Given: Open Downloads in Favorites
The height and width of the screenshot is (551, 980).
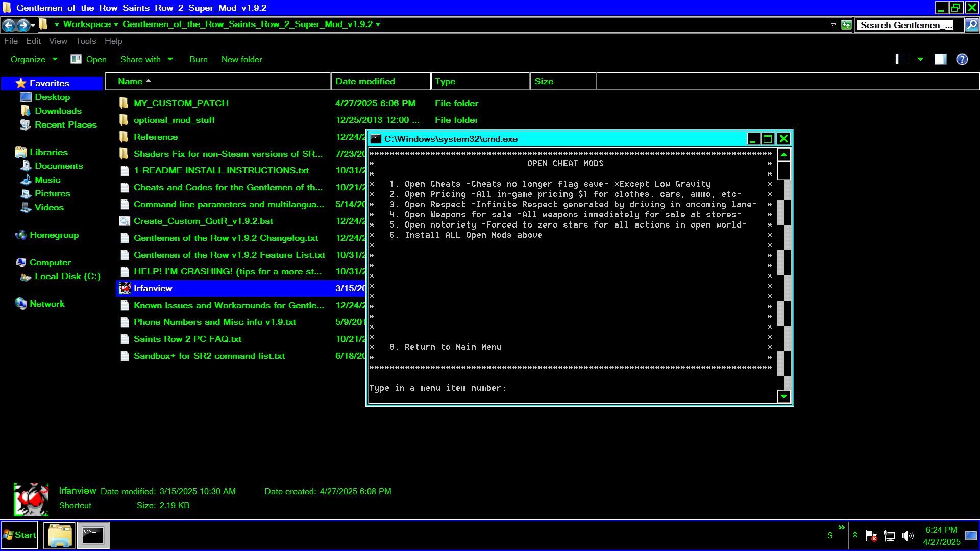Looking at the screenshot, I should pos(58,111).
